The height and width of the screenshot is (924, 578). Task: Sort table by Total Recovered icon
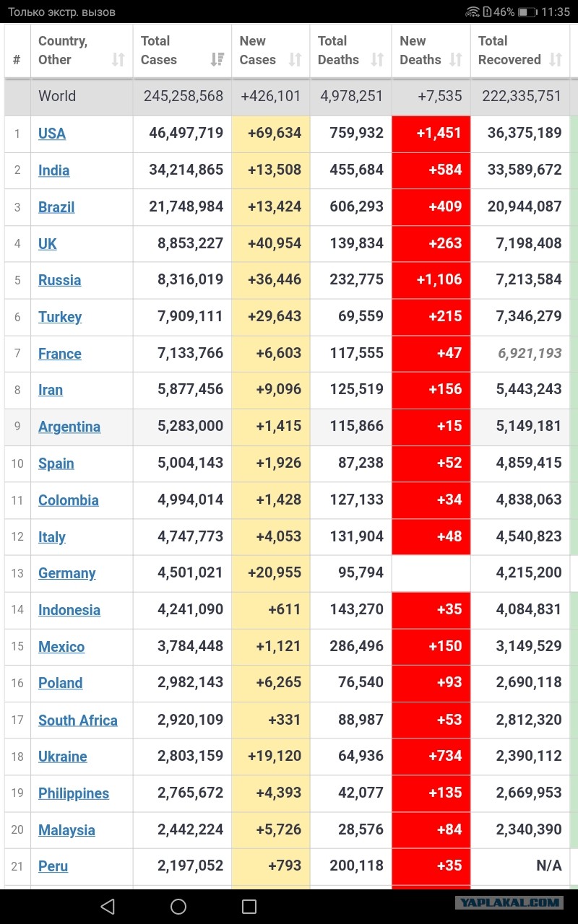(x=556, y=60)
